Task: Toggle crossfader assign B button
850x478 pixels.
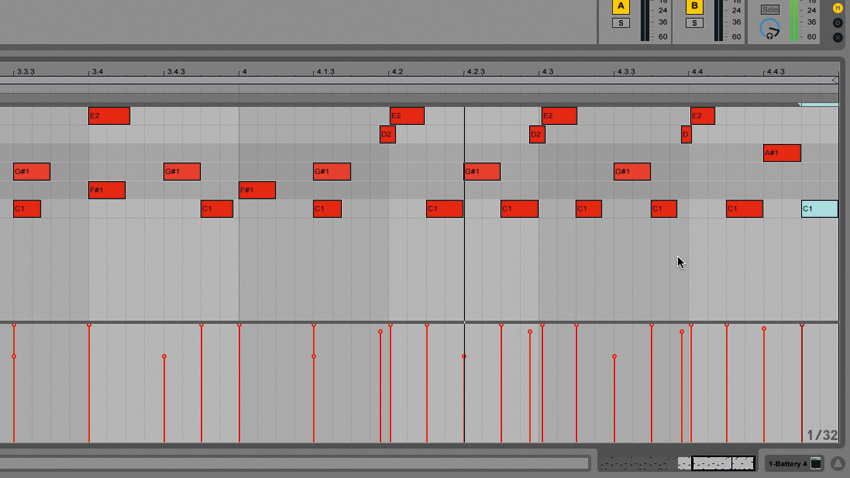Action: point(694,7)
